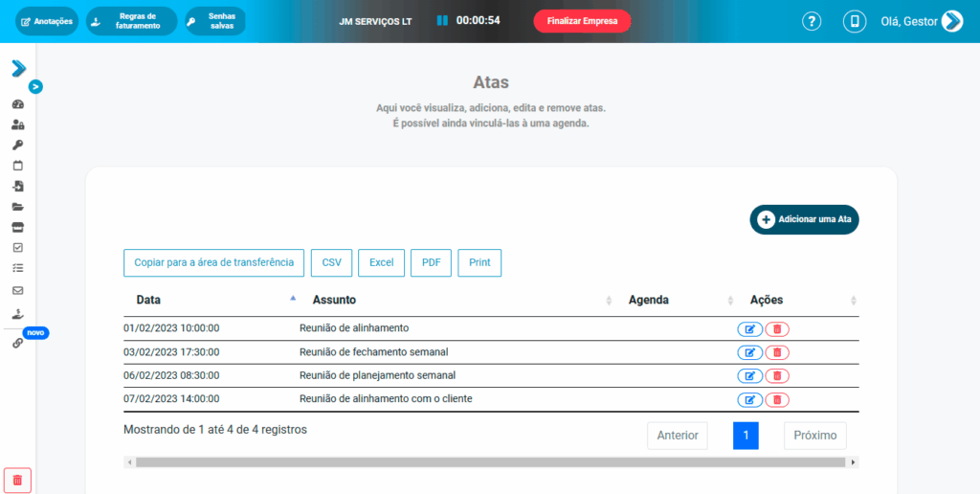The image size is (980, 494).
Task: Open Regras de faturamento
Action: point(132,21)
